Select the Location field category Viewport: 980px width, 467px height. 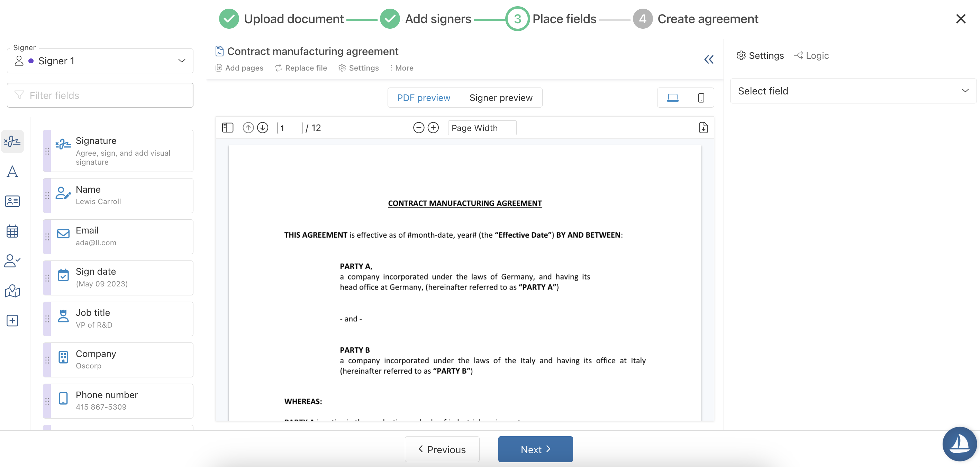[12, 291]
